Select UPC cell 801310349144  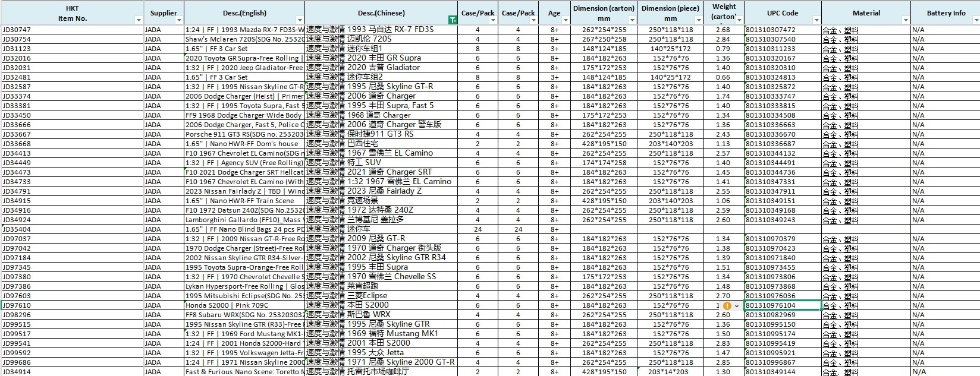pos(783,372)
